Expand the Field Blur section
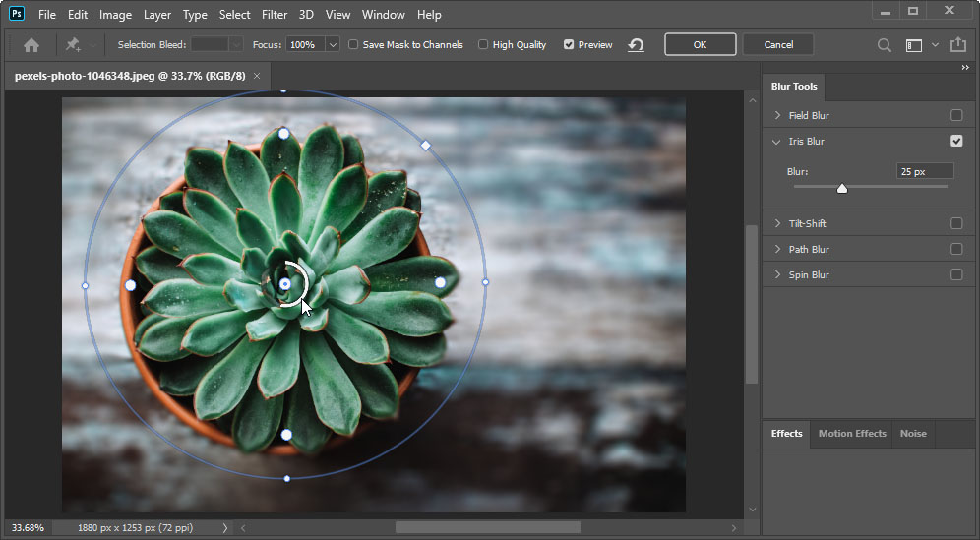 coord(778,115)
